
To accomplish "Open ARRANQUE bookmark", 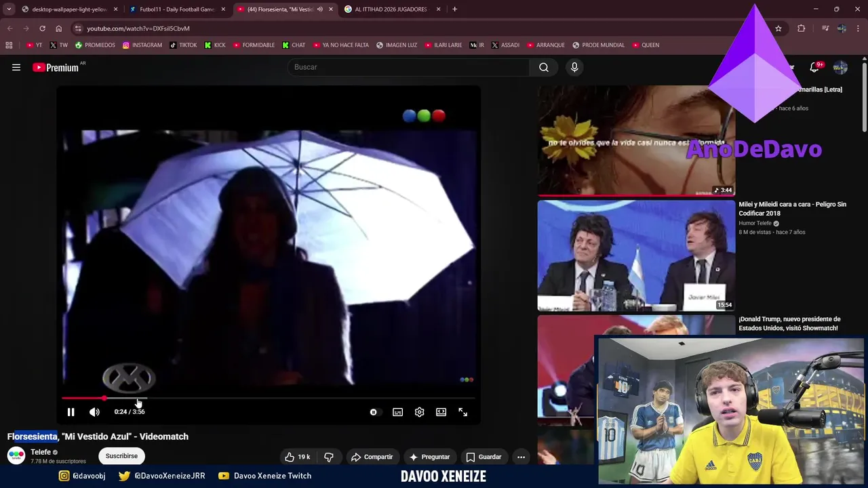I will click(545, 45).
